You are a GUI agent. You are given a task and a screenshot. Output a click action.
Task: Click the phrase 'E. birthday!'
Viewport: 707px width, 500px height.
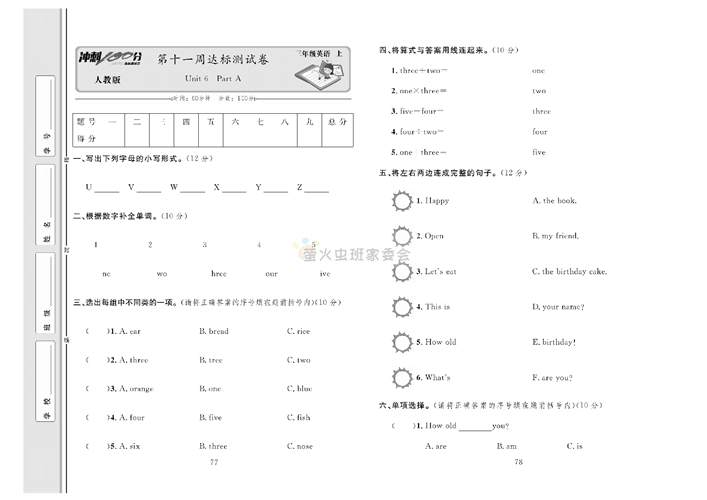click(554, 342)
